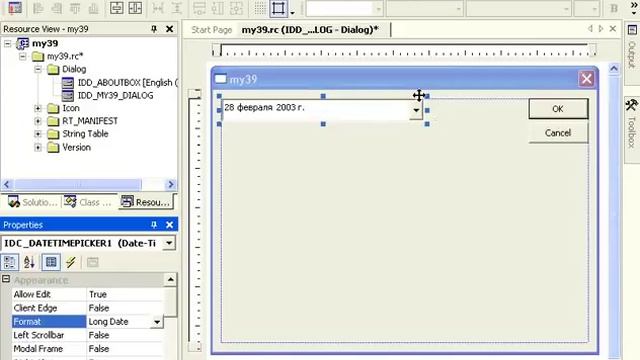This screenshot has width=640, height=360.
Task: Click the OK button in dialog
Action: (558, 109)
